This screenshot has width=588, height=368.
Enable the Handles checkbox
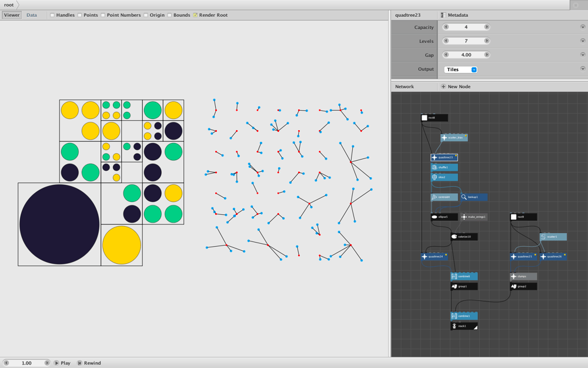(52, 15)
